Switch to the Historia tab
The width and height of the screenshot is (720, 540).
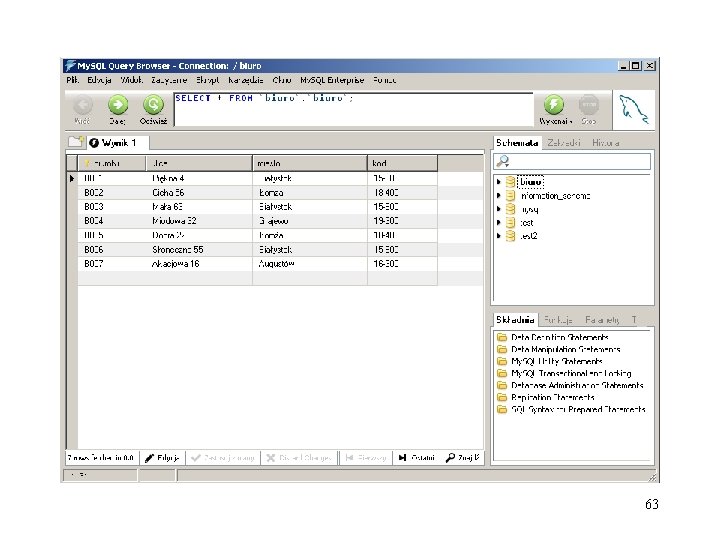pos(605,143)
